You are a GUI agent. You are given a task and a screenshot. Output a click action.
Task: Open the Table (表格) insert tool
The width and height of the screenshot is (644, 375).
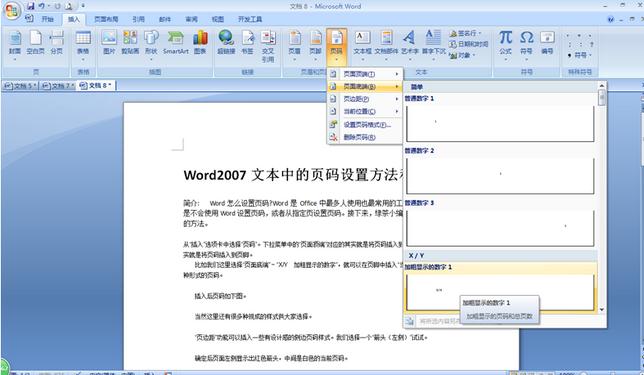tap(83, 45)
